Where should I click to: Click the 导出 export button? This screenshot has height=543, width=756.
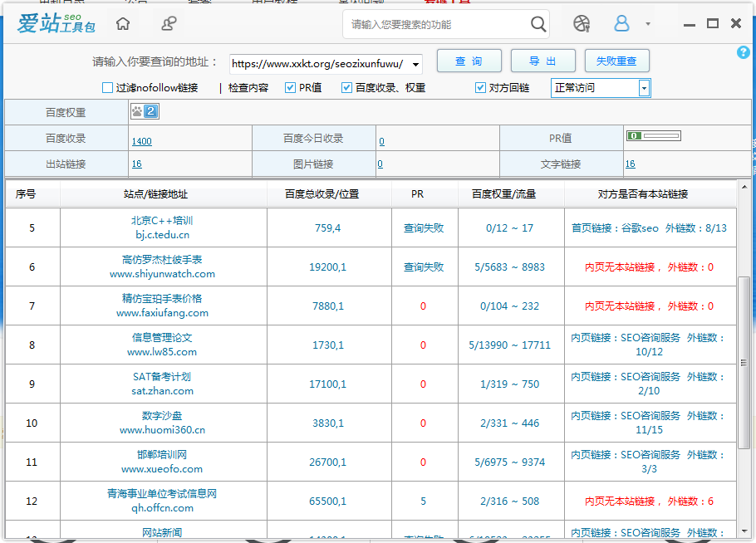[x=542, y=61]
